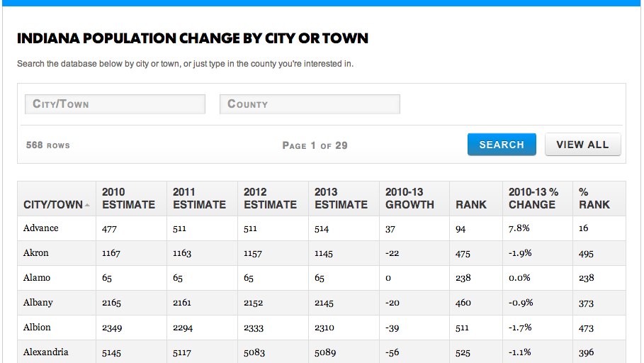
Task: Select the Alamo city row name
Action: (37, 277)
